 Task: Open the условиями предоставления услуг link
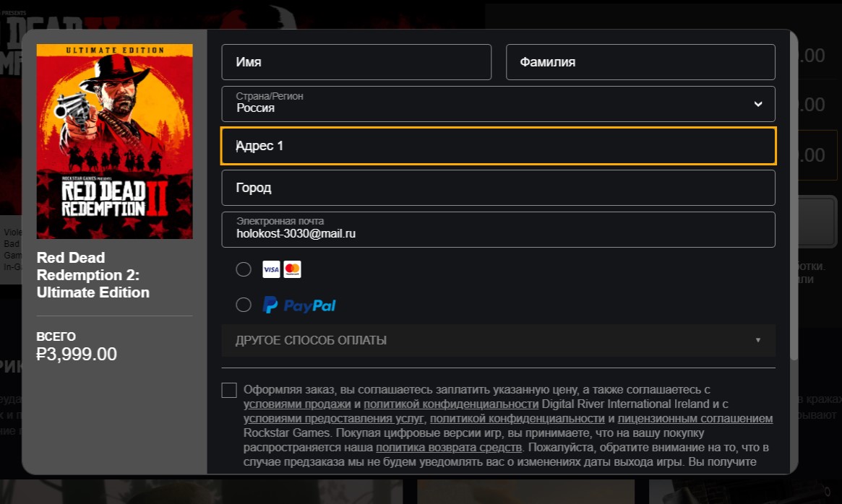point(333,419)
